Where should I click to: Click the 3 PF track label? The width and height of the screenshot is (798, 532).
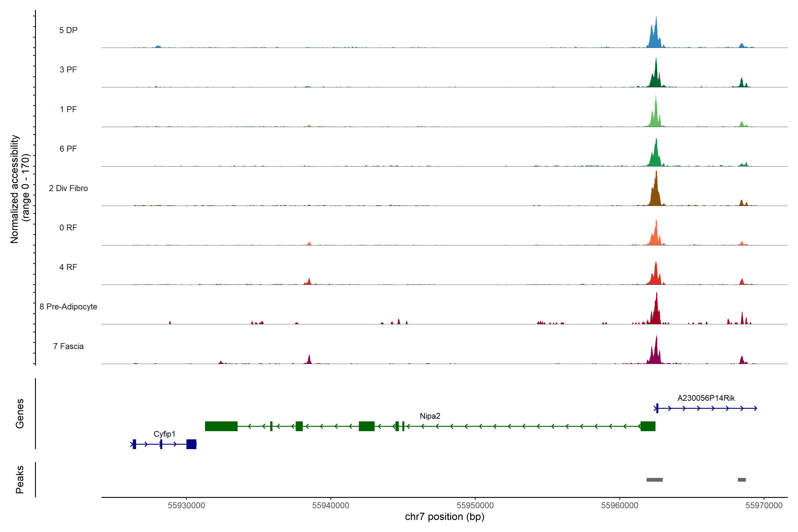point(68,70)
